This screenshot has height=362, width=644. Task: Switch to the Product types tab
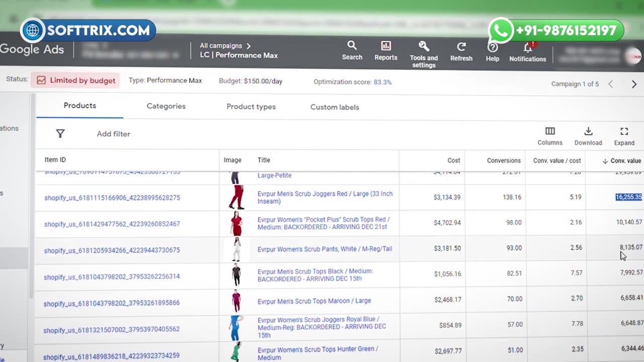251,107
